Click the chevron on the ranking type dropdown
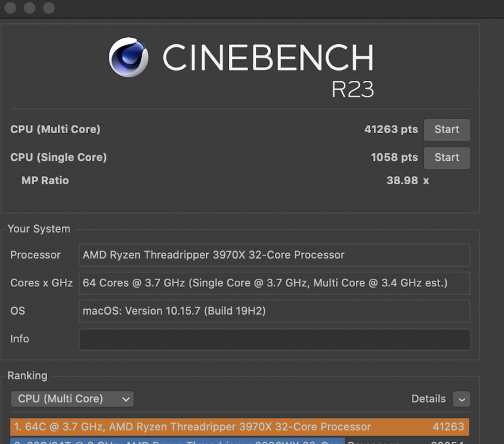 pyautogui.click(x=125, y=399)
